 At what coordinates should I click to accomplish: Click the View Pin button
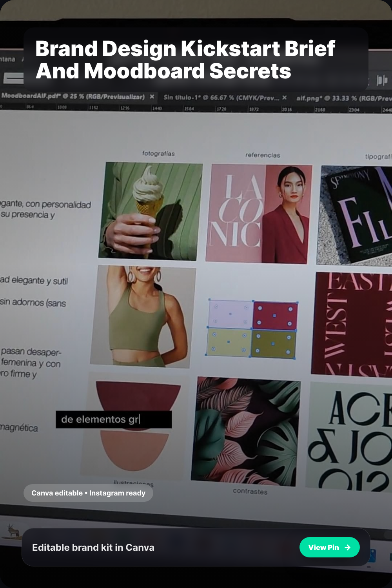click(x=329, y=547)
